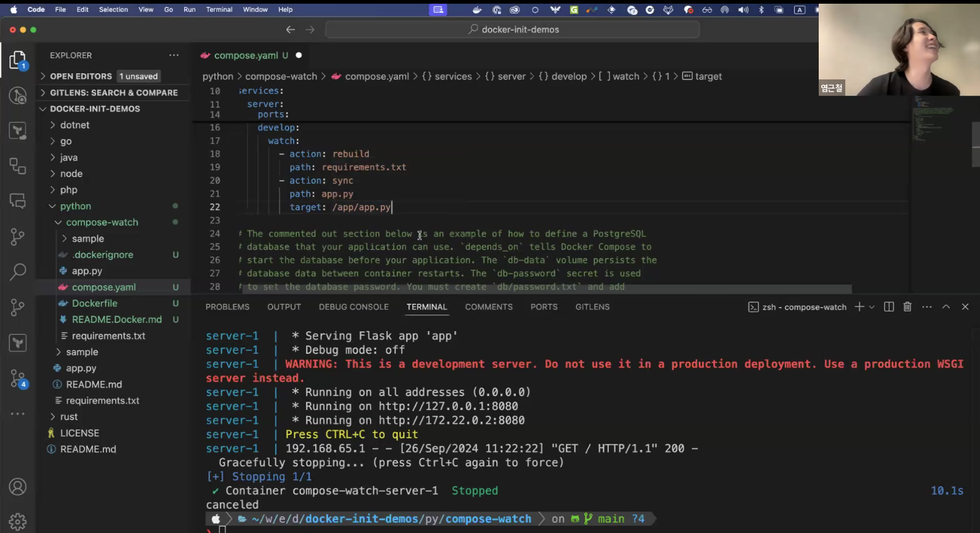
Task: Click the editor vertical scrollbar
Action: click(975, 145)
